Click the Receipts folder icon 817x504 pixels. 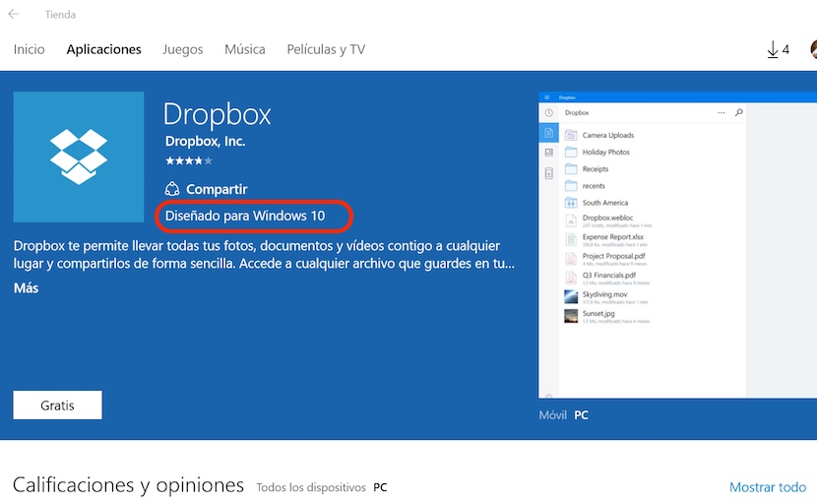click(x=571, y=168)
